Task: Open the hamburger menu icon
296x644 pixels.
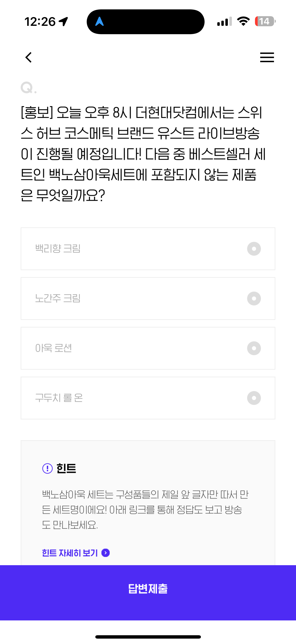Action: coord(267,57)
